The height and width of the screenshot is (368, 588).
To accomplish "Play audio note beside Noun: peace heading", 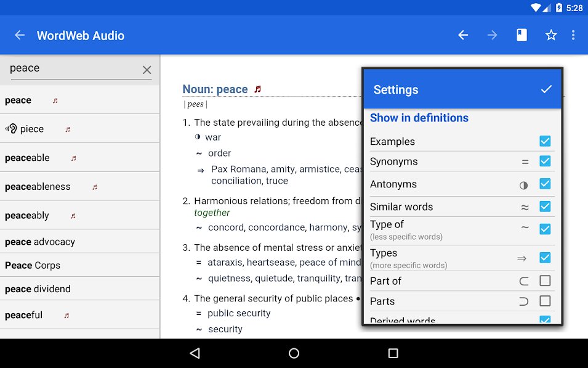I will (x=257, y=89).
